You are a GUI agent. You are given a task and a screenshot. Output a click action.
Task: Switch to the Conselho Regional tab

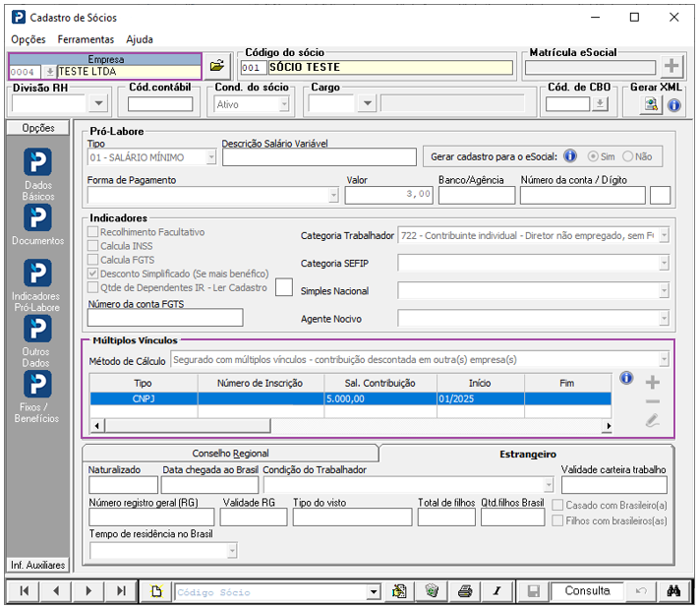[x=230, y=454]
